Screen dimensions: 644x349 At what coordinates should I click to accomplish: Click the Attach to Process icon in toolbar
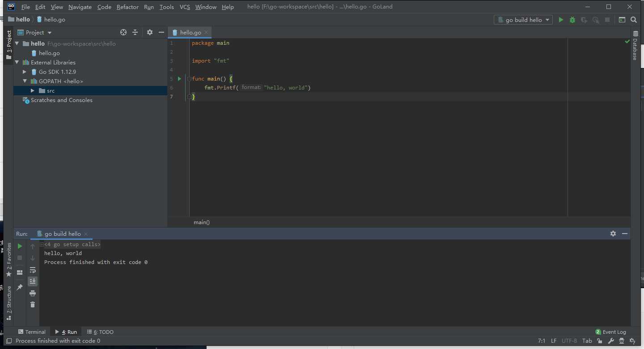[596, 20]
